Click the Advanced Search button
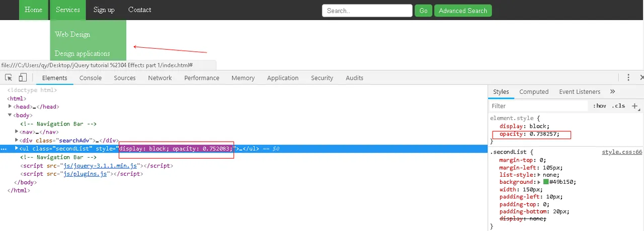Viewport: 644px width, 231px height. coord(463,11)
